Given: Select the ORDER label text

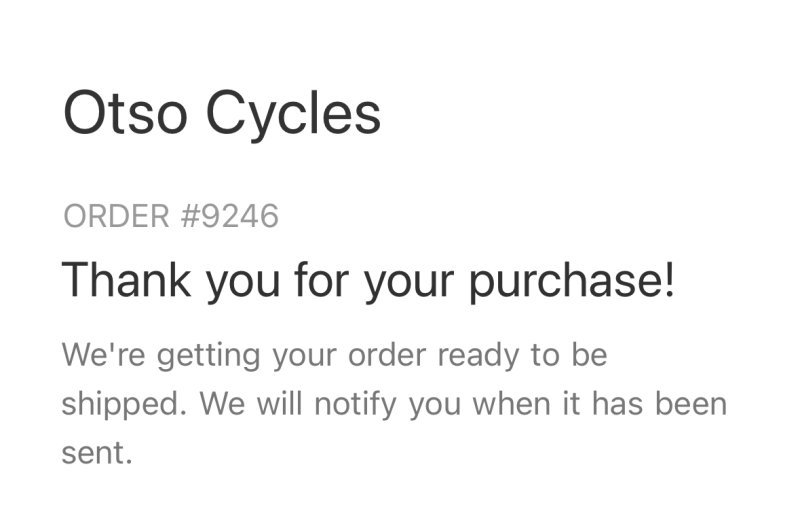Looking at the screenshot, I should pyautogui.click(x=116, y=215).
